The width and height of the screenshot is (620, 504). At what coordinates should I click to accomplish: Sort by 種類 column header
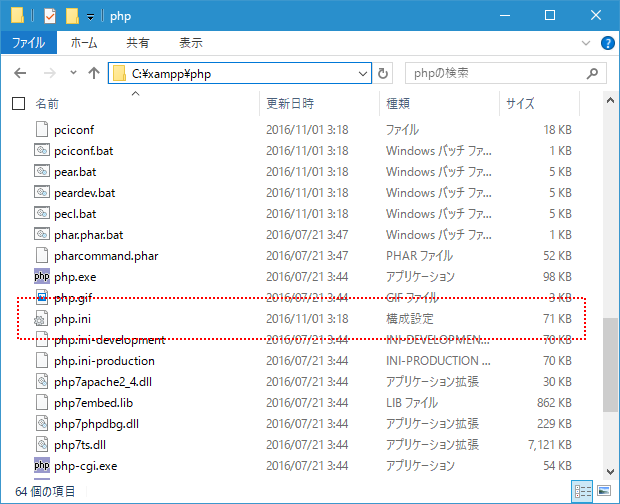[x=398, y=104]
